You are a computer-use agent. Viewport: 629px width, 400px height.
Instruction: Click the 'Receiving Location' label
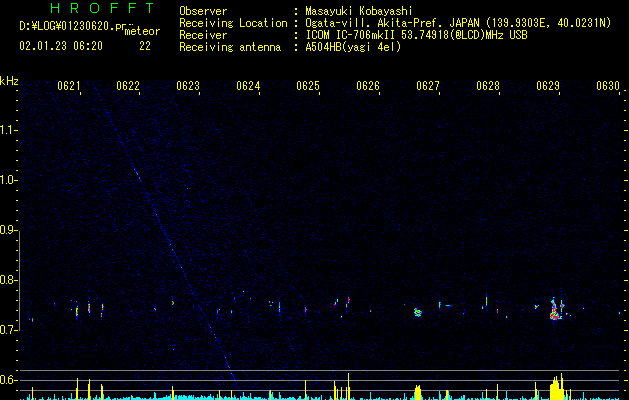(x=233, y=23)
